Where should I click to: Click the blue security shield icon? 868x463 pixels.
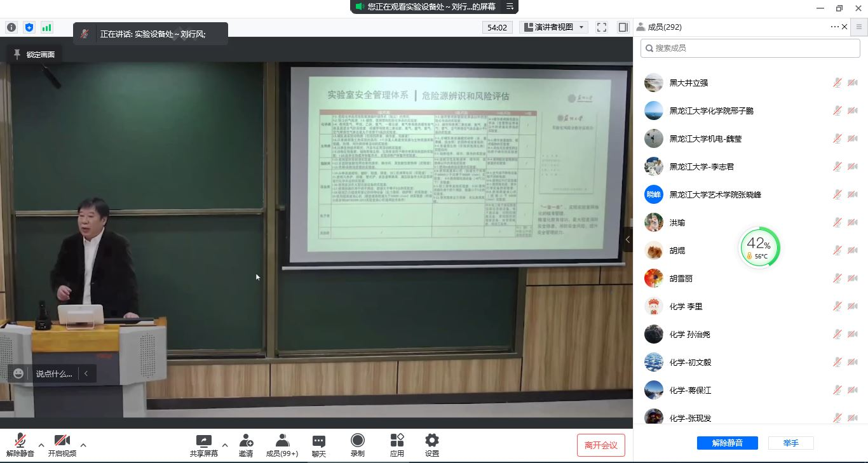29,27
